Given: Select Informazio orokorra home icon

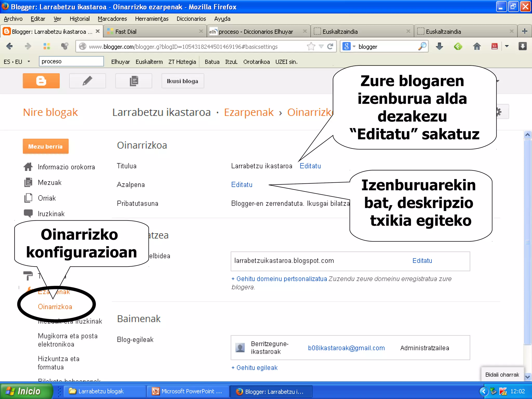Looking at the screenshot, I should click(28, 167).
